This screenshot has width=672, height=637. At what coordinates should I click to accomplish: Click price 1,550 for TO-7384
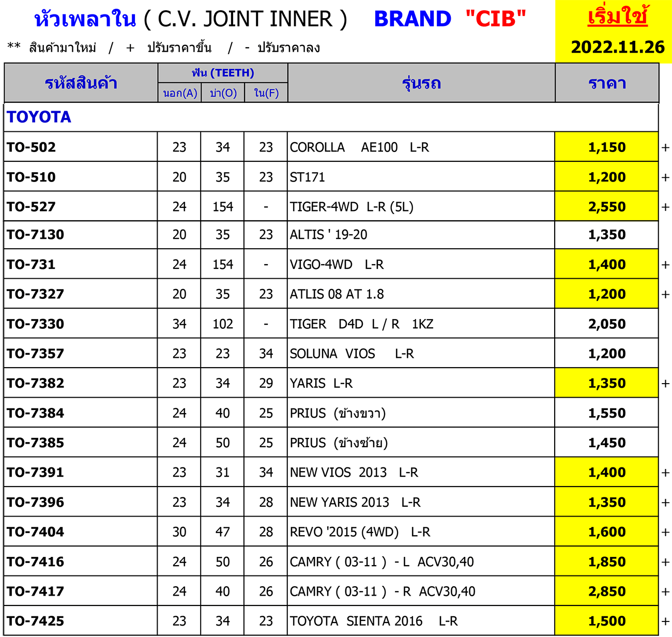coord(607,413)
